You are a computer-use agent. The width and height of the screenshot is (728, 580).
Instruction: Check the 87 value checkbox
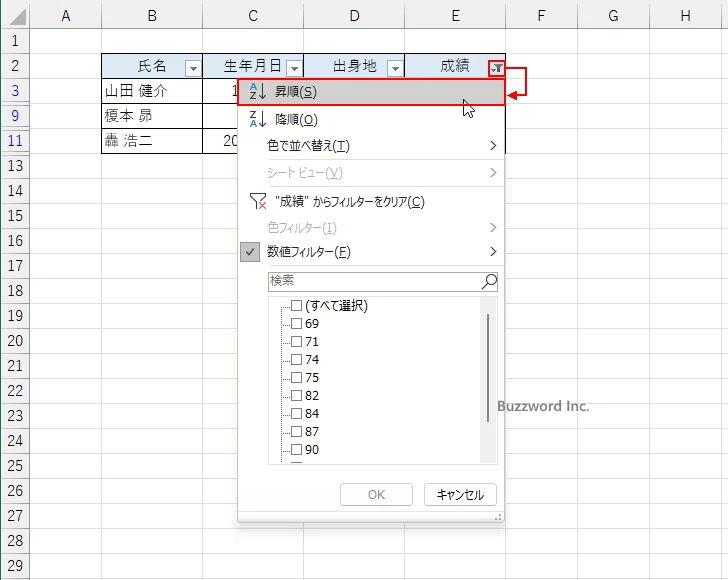pyautogui.click(x=296, y=431)
